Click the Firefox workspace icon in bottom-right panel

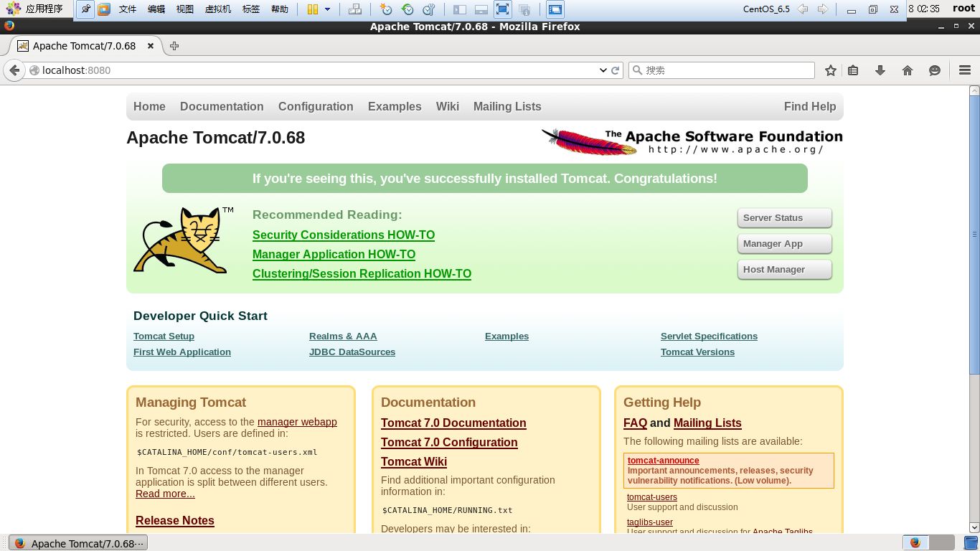tap(915, 543)
